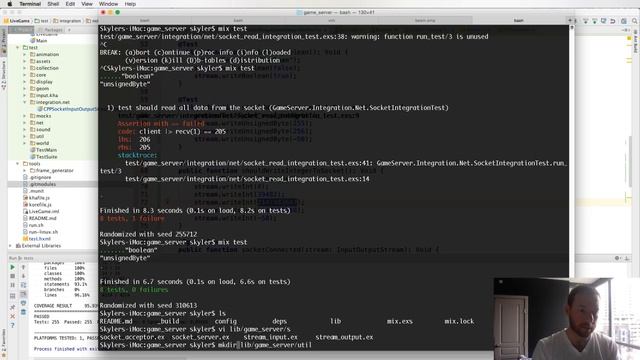Click the Help question mark icon in Run panel
The height and width of the screenshot is (360, 640).
[12, 325]
